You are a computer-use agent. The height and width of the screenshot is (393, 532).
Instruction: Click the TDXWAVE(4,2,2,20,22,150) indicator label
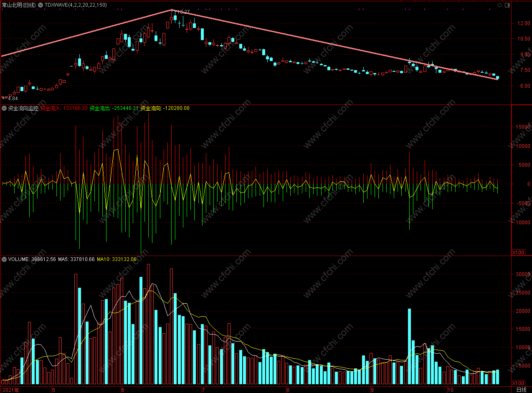click(76, 5)
